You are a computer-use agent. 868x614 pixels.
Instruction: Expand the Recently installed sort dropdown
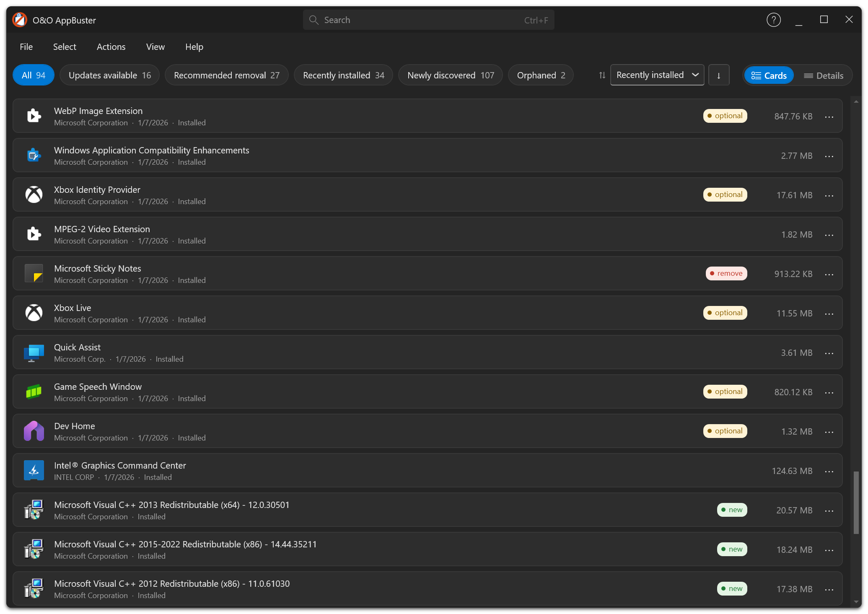coord(657,75)
